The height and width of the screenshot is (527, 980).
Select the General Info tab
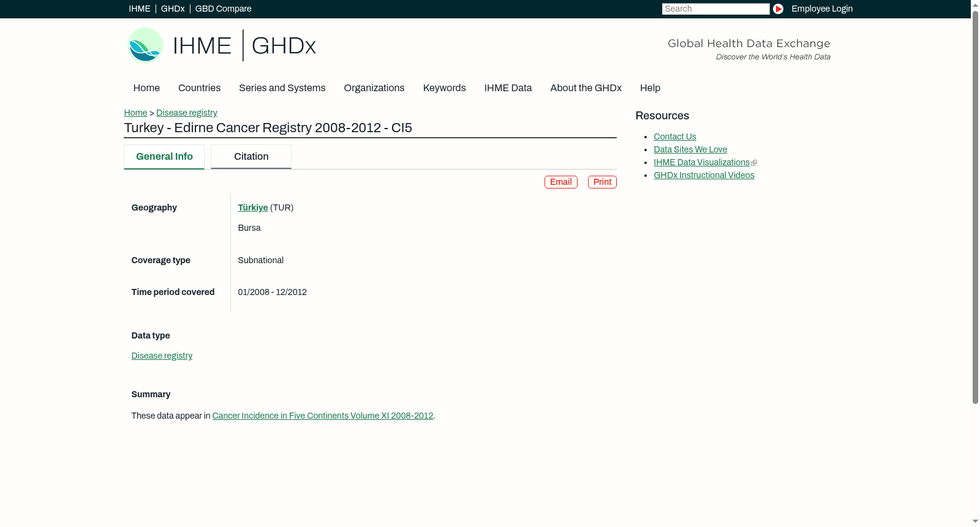164,157
